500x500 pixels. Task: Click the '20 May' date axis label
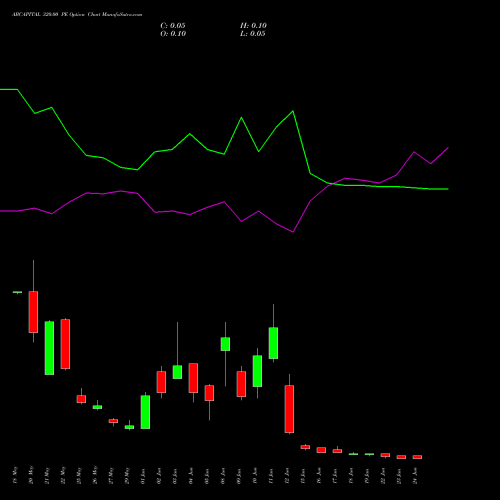tap(31, 475)
